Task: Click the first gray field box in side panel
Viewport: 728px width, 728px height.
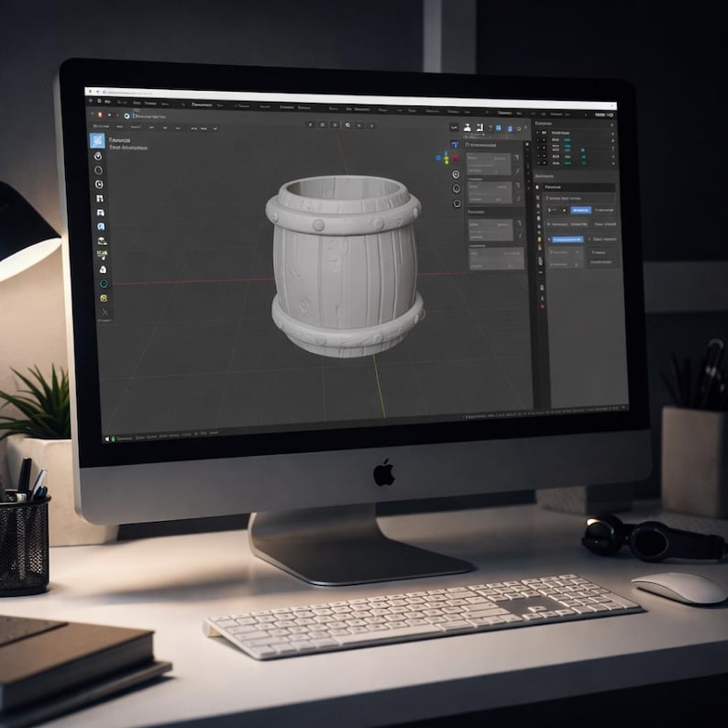Action: tap(489, 164)
